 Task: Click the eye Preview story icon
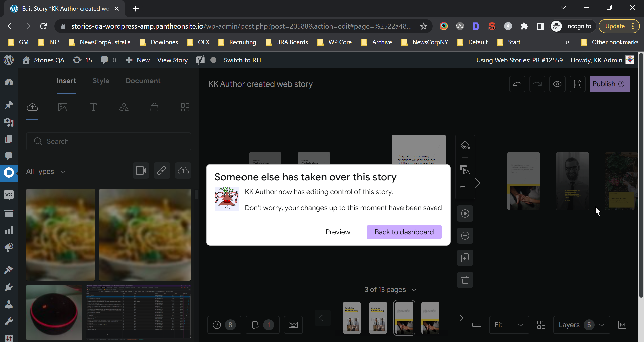(x=557, y=84)
